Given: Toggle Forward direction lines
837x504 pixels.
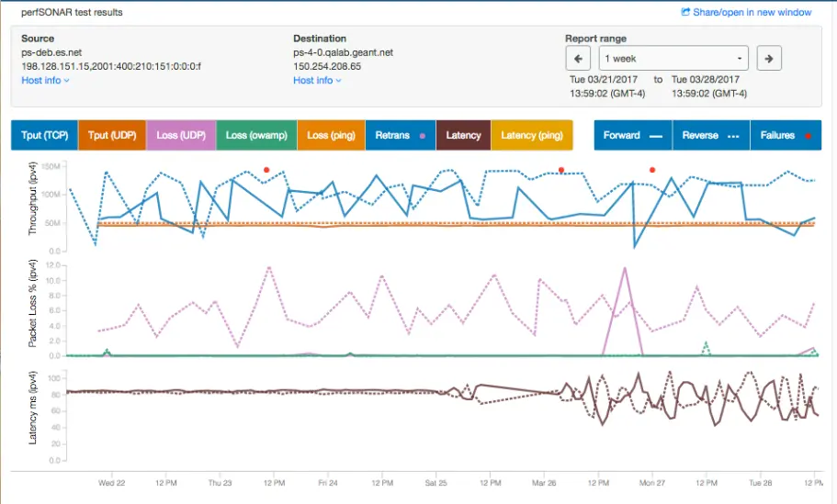Looking at the screenshot, I should click(x=632, y=136).
